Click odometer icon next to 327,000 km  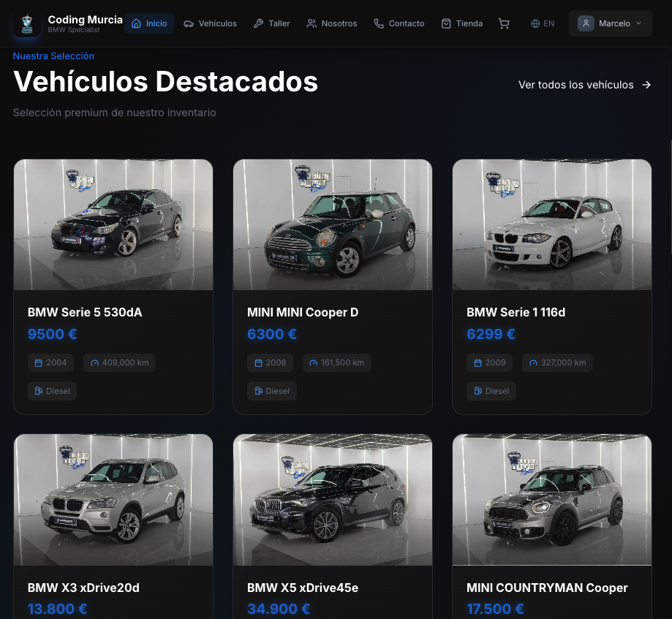click(x=533, y=362)
